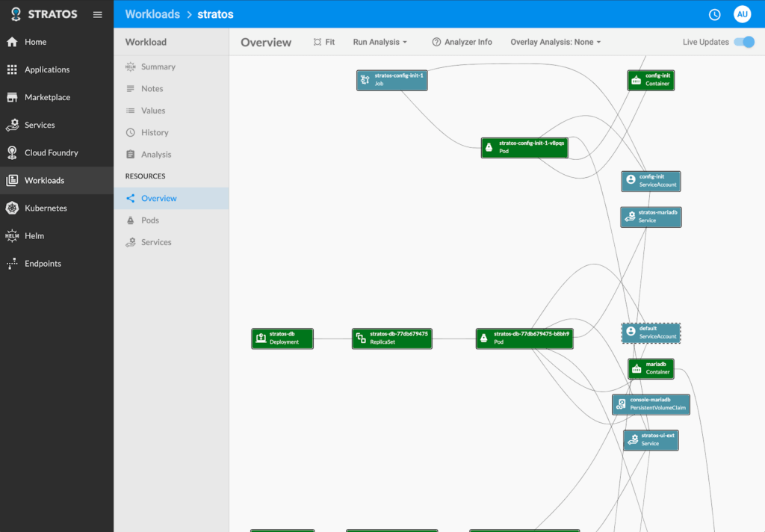Open Kubernetes in the sidebar
Image resolution: width=765 pixels, height=532 pixels.
(57, 208)
